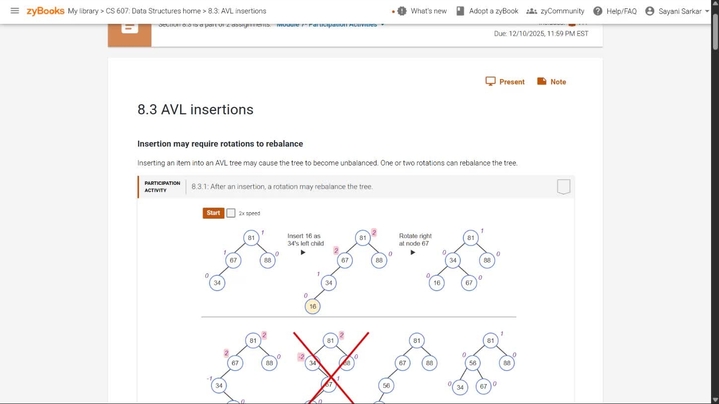
Task: Click the zyBooks logo
Action: click(x=45, y=11)
